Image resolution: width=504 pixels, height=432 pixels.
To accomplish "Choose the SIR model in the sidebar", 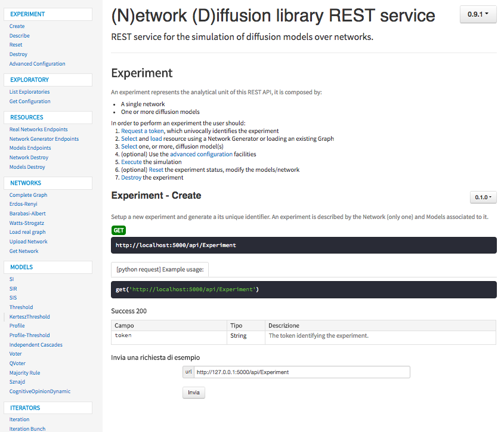I will [13, 289].
